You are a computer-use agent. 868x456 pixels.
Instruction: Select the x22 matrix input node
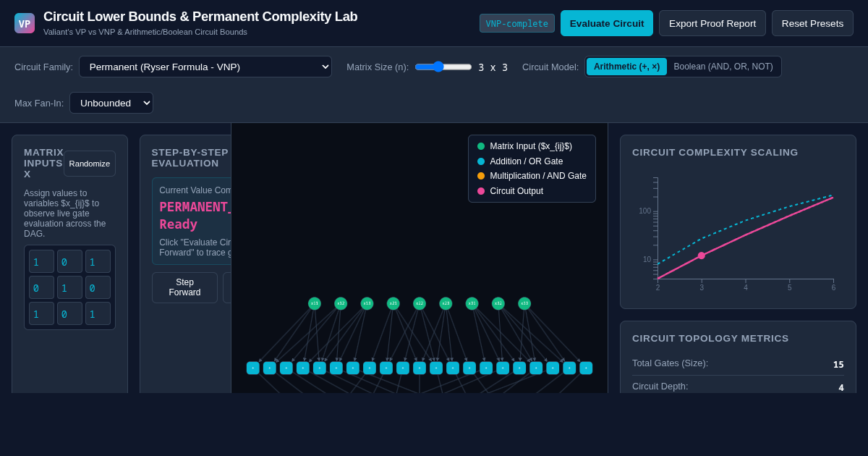420,303
